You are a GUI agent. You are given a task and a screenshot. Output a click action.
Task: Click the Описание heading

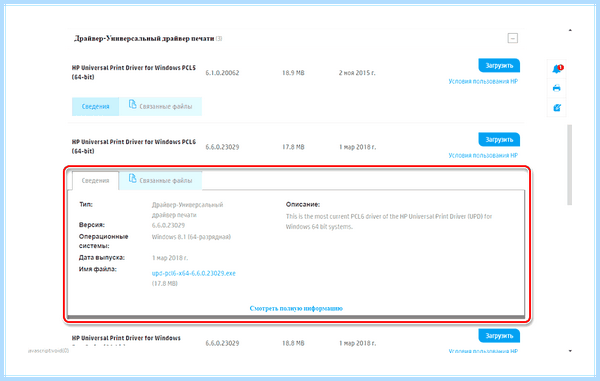coord(303,204)
